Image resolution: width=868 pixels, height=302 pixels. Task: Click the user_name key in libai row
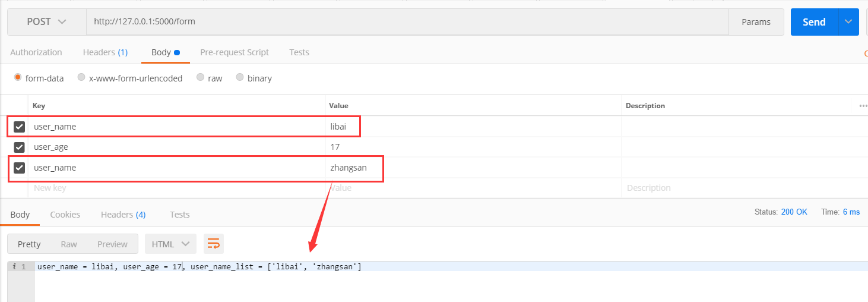176,127
